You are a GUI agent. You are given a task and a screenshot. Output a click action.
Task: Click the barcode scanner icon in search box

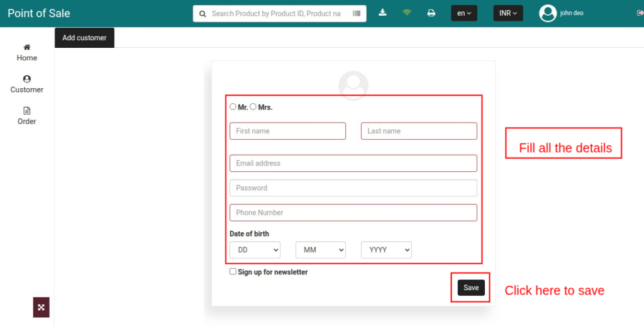pos(357,14)
